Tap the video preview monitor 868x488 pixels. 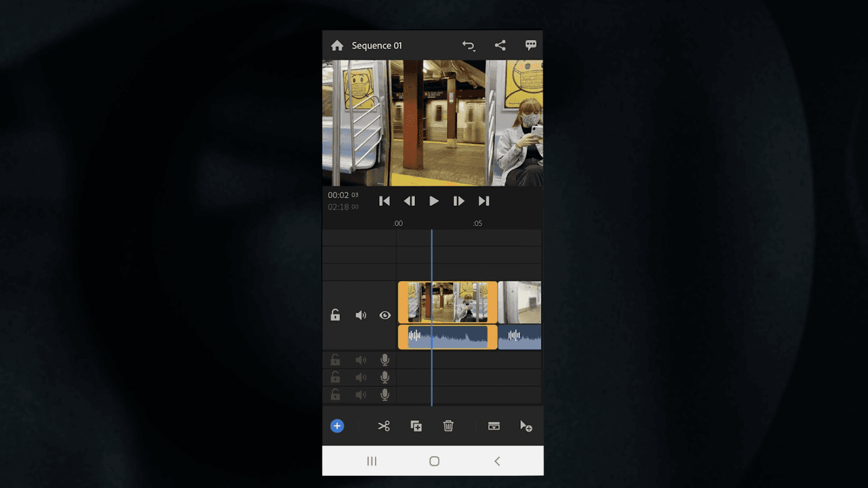tap(433, 123)
